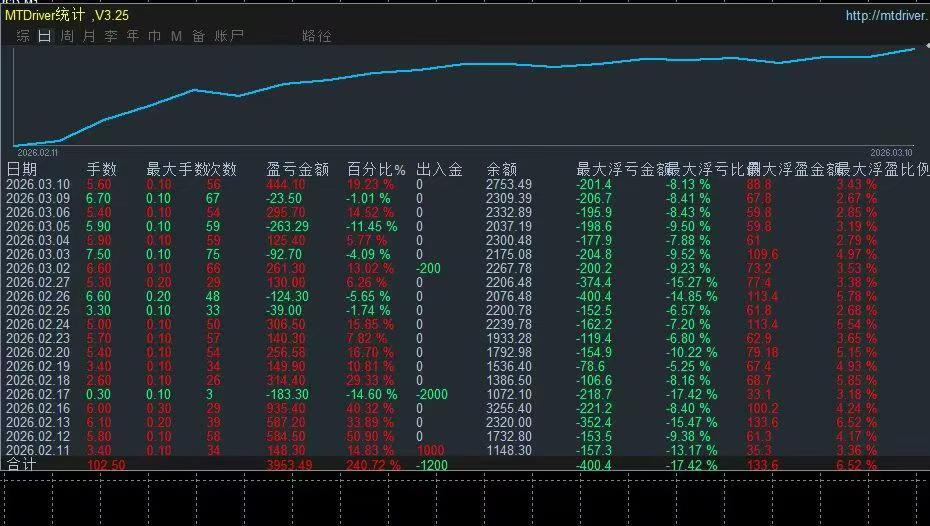The width and height of the screenshot is (930, 526).
Task: Click the max floating loss -17.42 % total
Action: (x=691, y=465)
